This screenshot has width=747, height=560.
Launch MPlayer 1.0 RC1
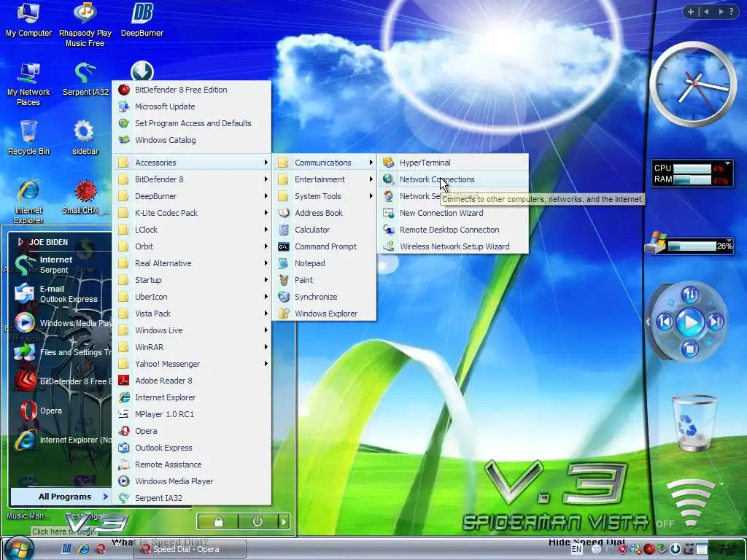click(192, 414)
